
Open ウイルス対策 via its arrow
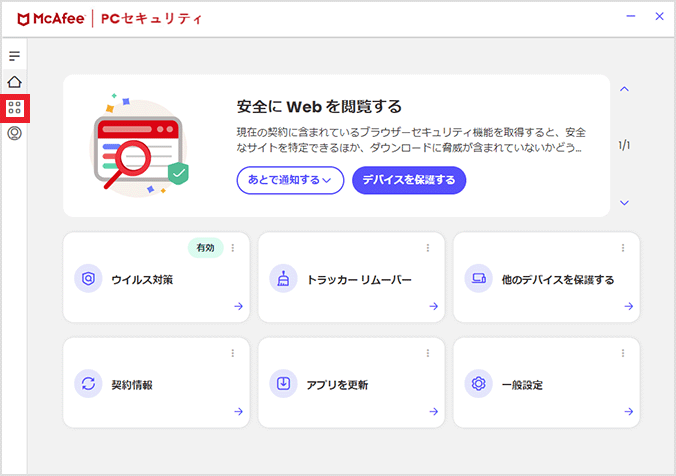pyautogui.click(x=238, y=306)
